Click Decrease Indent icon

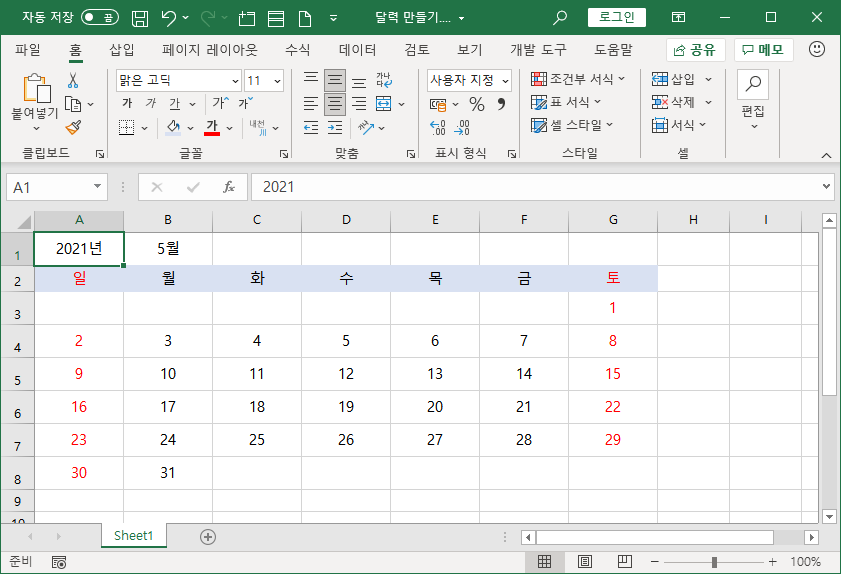pyautogui.click(x=311, y=128)
